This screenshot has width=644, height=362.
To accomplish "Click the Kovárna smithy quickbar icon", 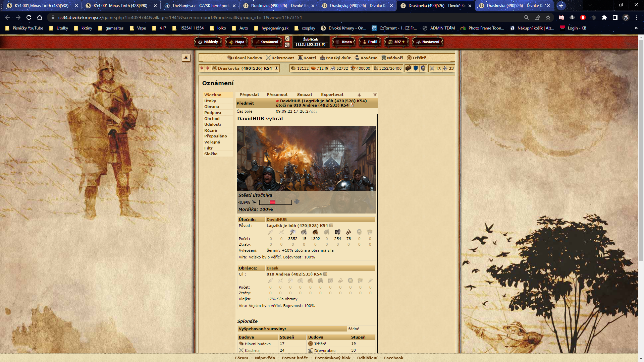I will coord(357,58).
